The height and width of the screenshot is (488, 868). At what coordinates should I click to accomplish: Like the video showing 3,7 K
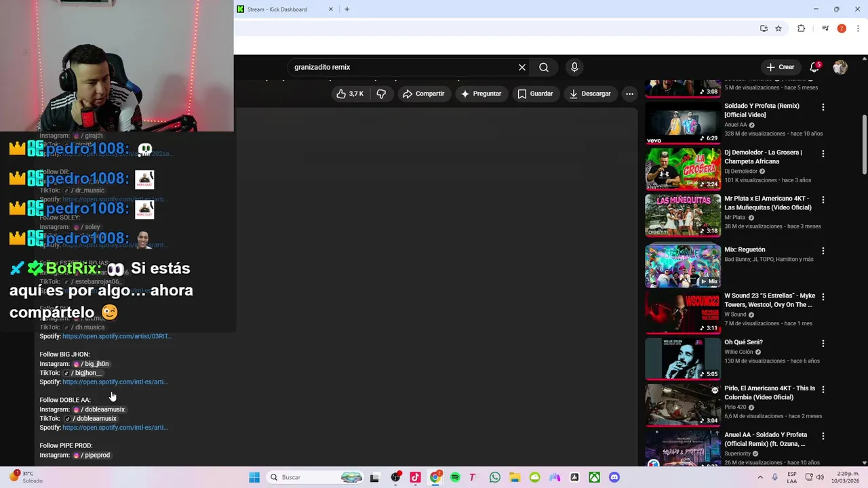(x=350, y=94)
